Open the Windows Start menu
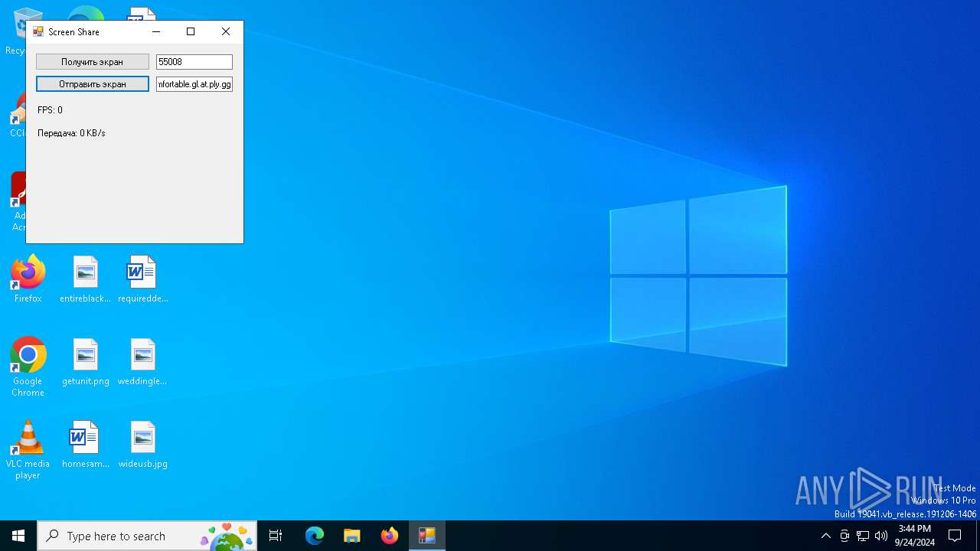 tap(18, 536)
